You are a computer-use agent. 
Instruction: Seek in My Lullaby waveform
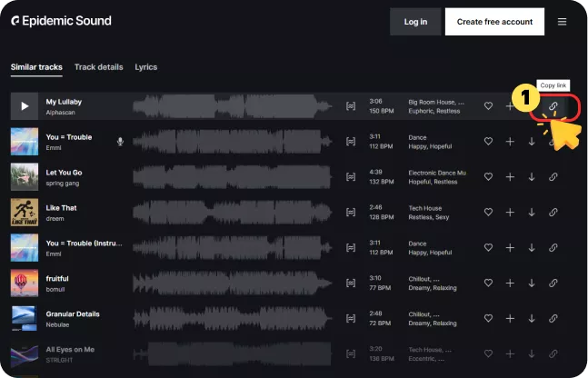pyautogui.click(x=232, y=106)
